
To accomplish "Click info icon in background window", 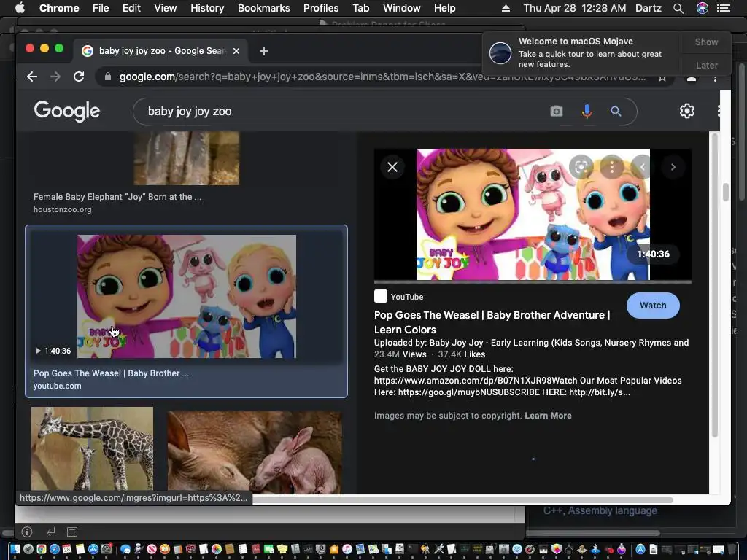I will click(27, 532).
